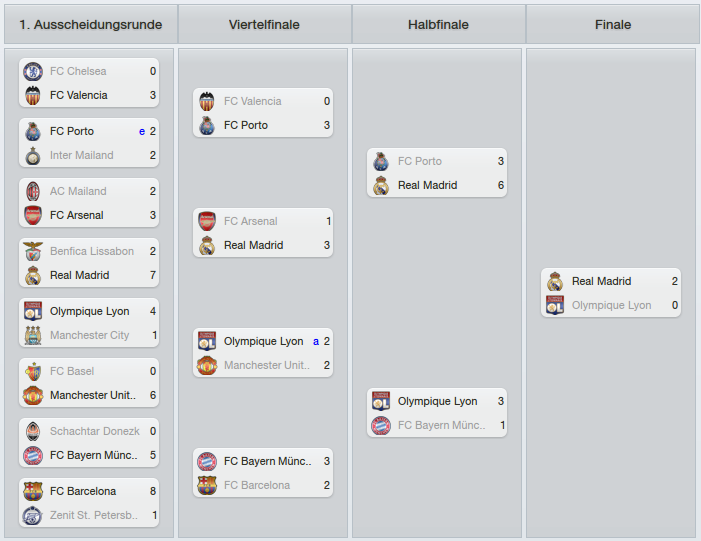Select the Finale column header

[613, 25]
